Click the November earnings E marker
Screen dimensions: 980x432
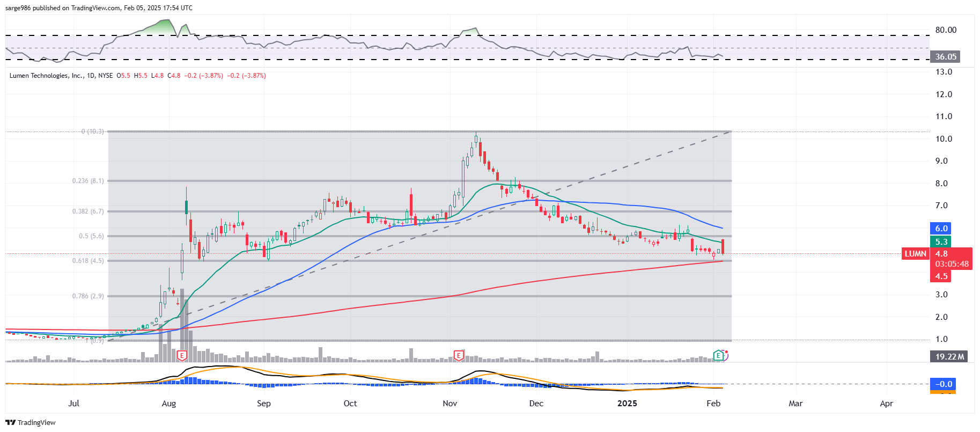coord(459,355)
